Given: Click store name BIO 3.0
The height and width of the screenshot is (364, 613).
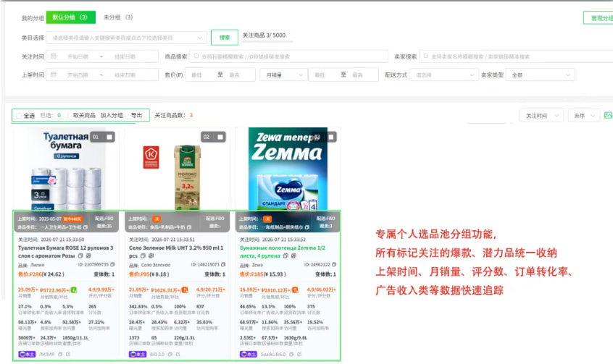Looking at the screenshot, I should click(157, 355).
